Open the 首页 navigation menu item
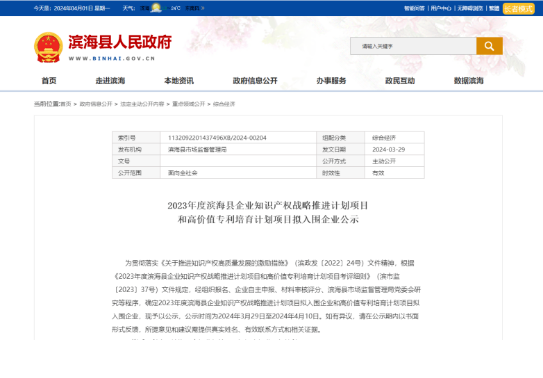This screenshot has width=543, height=378. [49, 81]
